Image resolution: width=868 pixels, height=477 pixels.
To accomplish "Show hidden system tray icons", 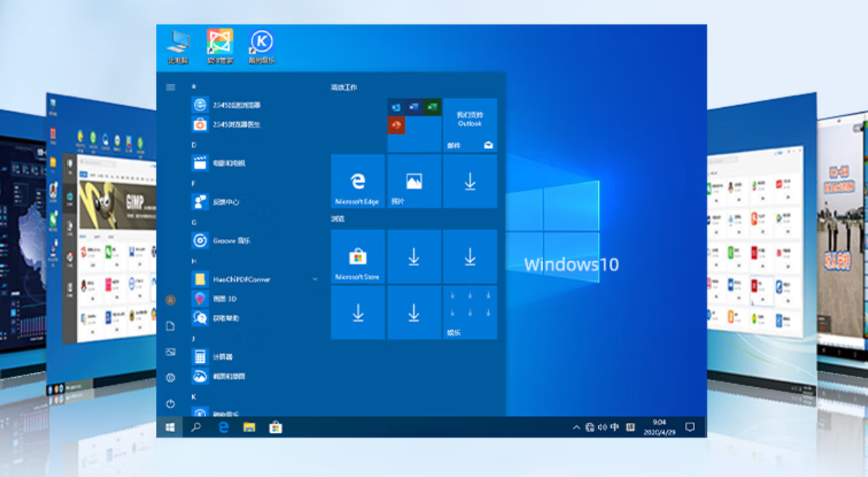I will pyautogui.click(x=576, y=427).
